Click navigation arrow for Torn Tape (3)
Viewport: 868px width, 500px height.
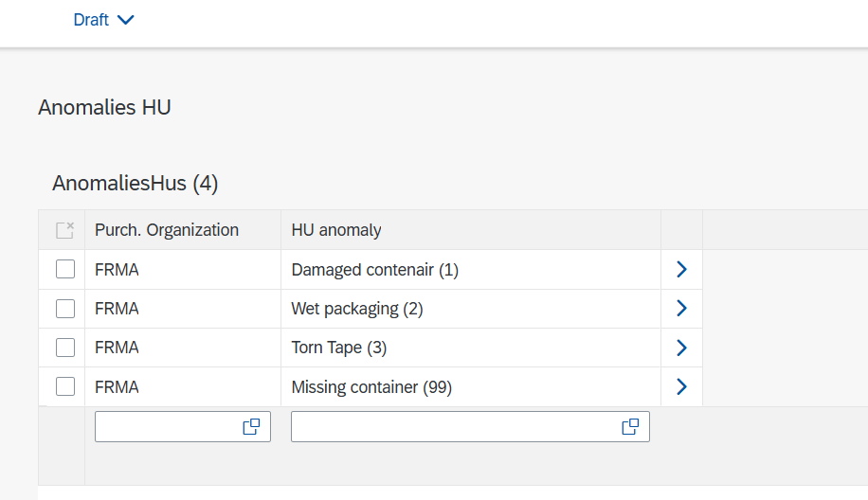coord(681,348)
